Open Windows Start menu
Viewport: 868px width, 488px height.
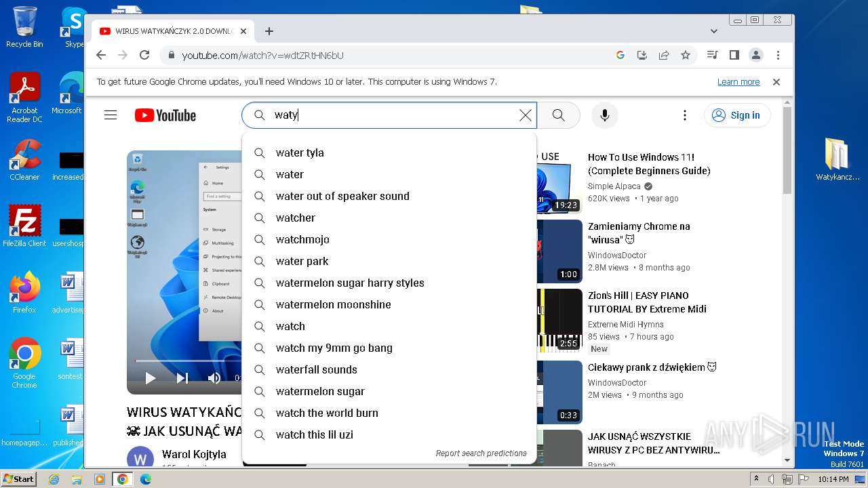click(18, 479)
